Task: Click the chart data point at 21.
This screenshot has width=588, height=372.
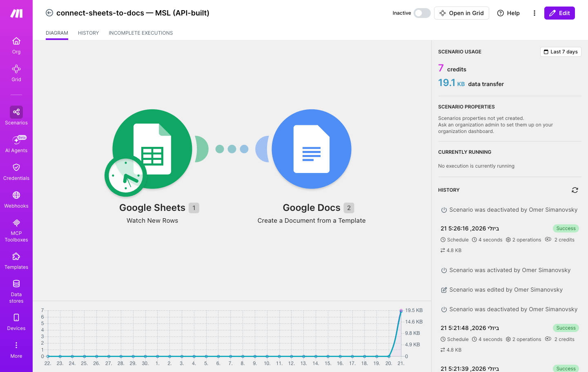Action: [x=401, y=311]
